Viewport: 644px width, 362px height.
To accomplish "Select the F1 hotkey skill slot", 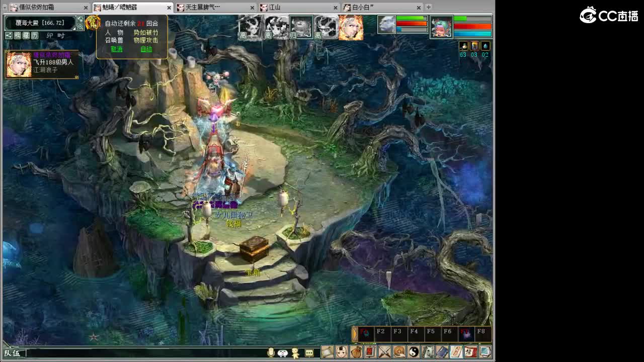I will click(366, 334).
